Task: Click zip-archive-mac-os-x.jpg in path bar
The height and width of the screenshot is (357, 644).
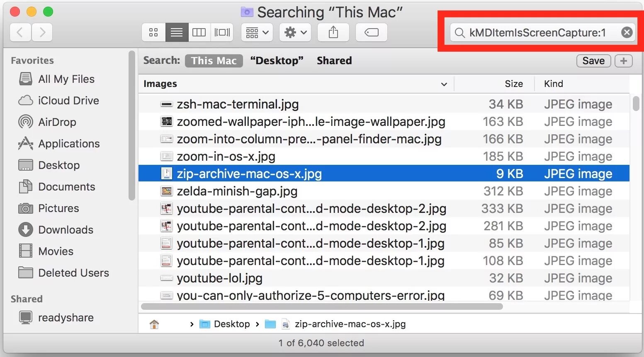Action: click(344, 324)
